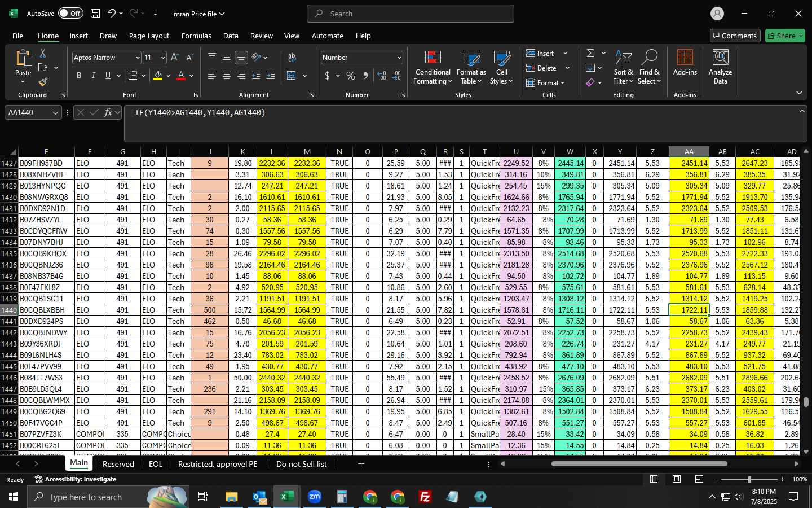Switch to the Reserved sheet tab
The image size is (812, 508).
pyautogui.click(x=118, y=464)
